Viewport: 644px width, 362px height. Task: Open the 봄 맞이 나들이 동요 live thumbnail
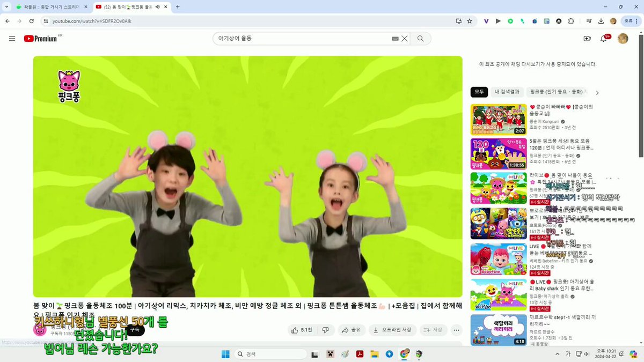[499, 188]
